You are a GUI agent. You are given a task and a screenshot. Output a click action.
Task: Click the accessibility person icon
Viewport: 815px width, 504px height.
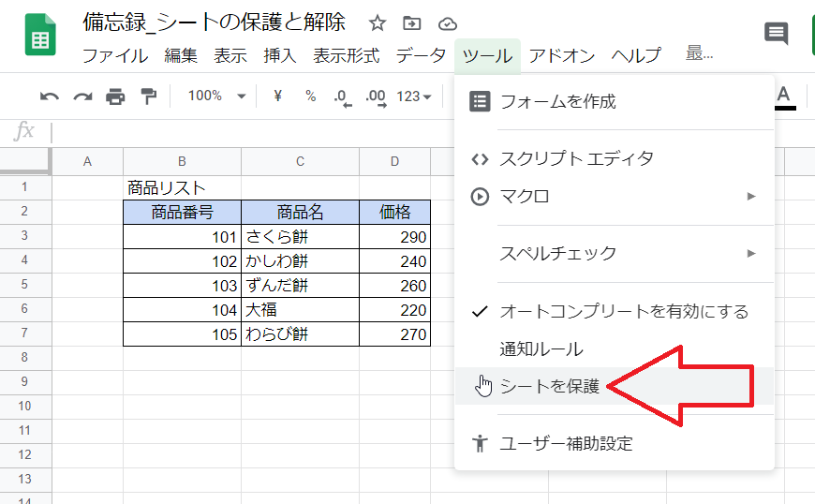point(480,443)
